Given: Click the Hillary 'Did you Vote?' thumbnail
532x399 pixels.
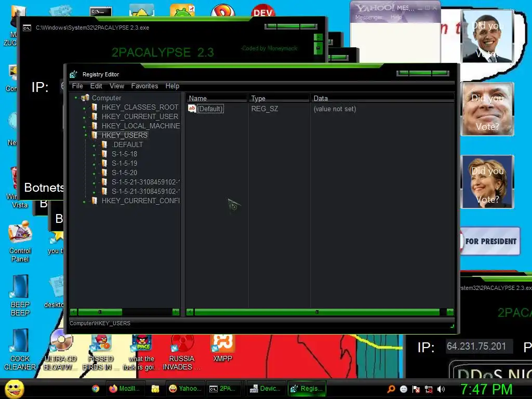Looking at the screenshot, I should coord(487,182).
